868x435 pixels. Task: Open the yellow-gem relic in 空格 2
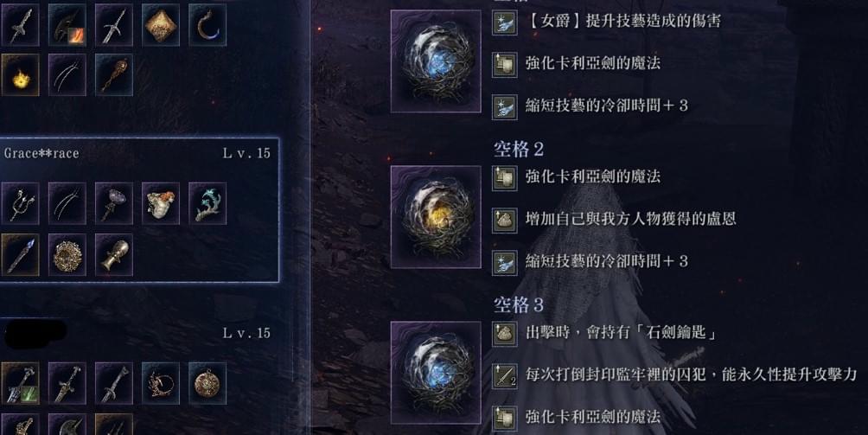(x=437, y=217)
